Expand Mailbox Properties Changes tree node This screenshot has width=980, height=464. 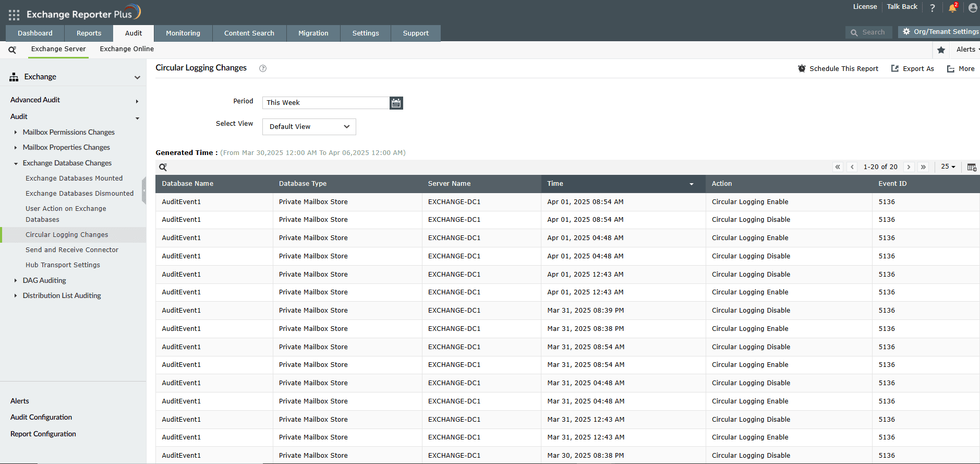click(16, 148)
